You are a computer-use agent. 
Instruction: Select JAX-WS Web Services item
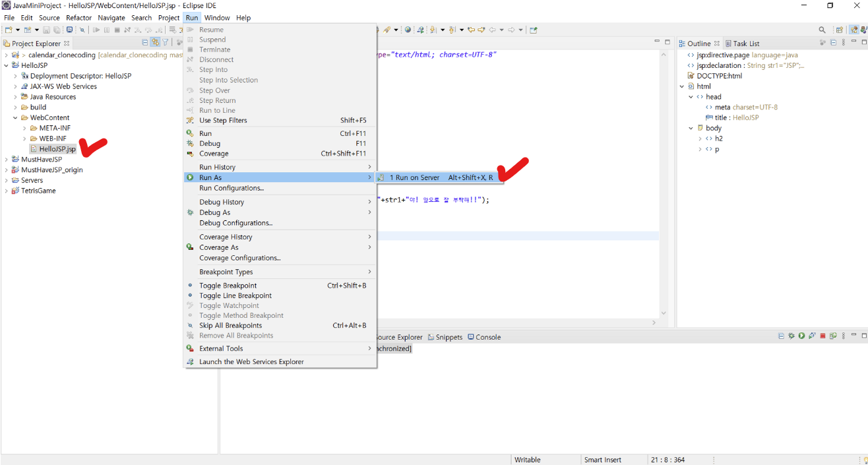point(63,86)
